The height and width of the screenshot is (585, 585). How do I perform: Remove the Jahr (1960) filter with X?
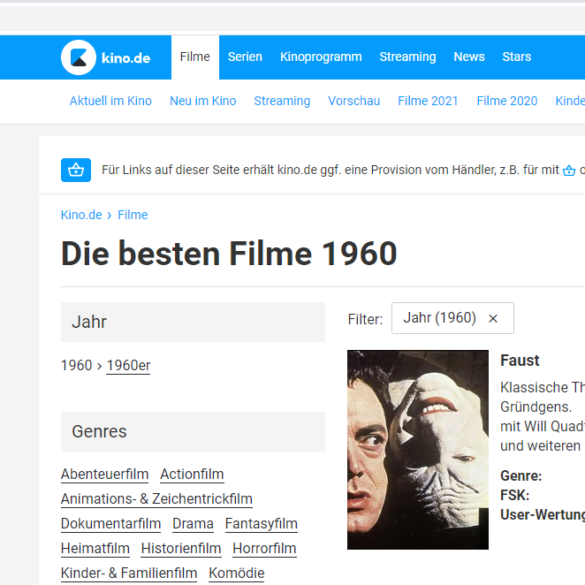[x=493, y=319]
